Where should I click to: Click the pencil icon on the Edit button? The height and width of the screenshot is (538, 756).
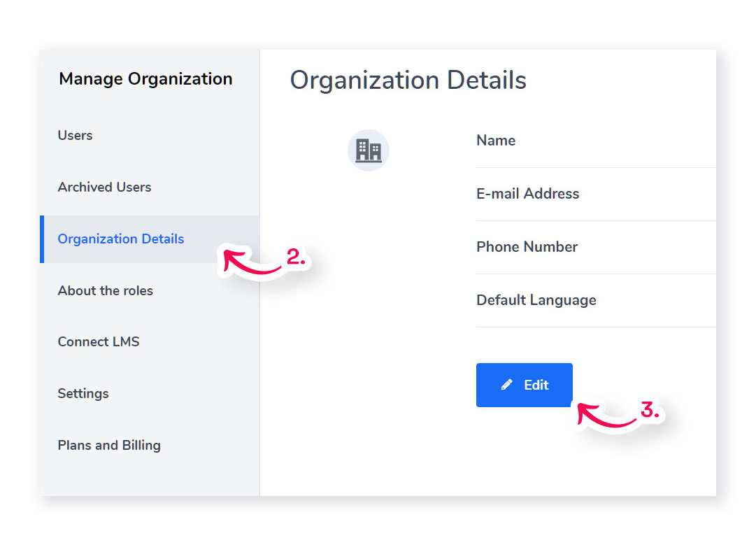point(507,385)
